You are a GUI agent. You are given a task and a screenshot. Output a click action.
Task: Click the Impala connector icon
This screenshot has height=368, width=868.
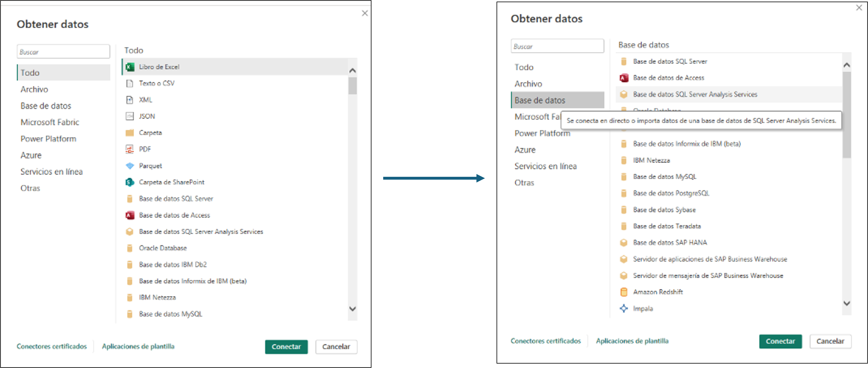pyautogui.click(x=624, y=308)
